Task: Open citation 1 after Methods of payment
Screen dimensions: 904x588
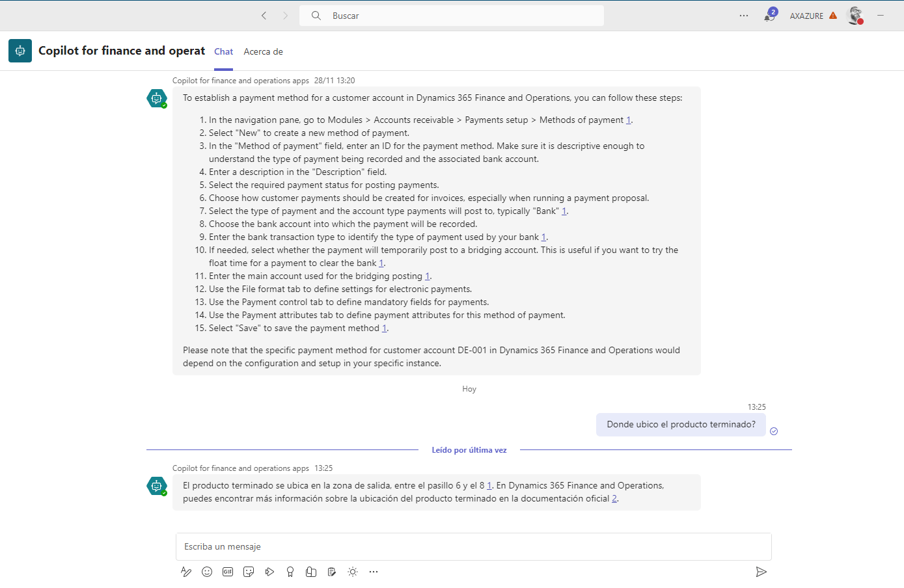Action: (629, 120)
